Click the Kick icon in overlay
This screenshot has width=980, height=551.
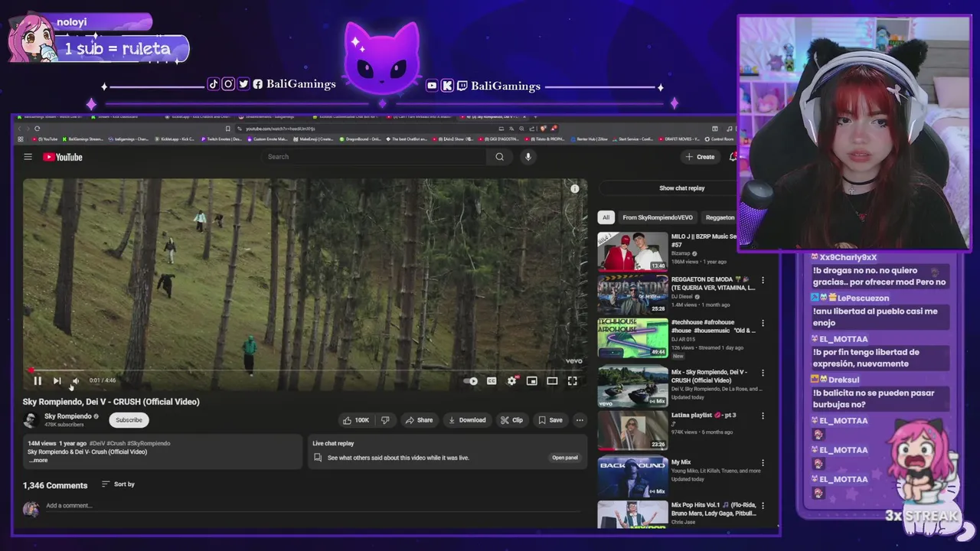447,86
